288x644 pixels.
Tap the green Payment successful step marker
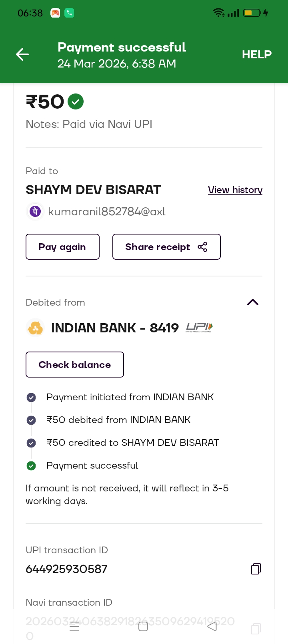click(31, 466)
